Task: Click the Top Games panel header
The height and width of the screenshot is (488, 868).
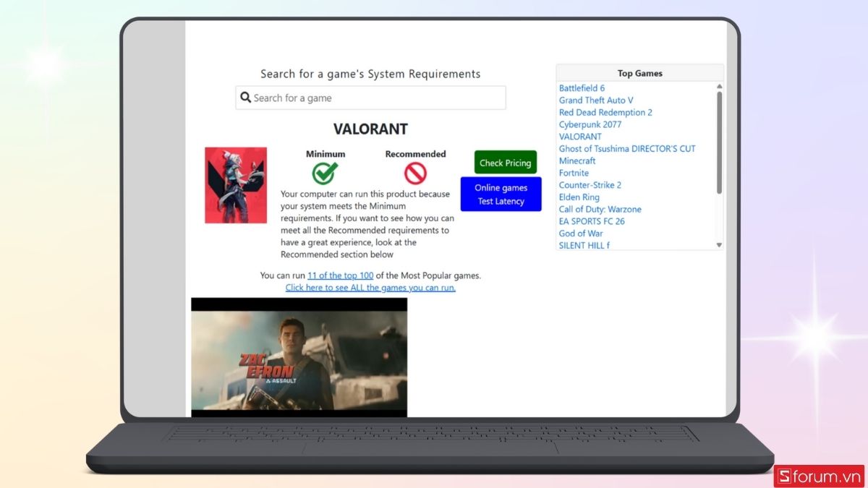Action: 640,73
